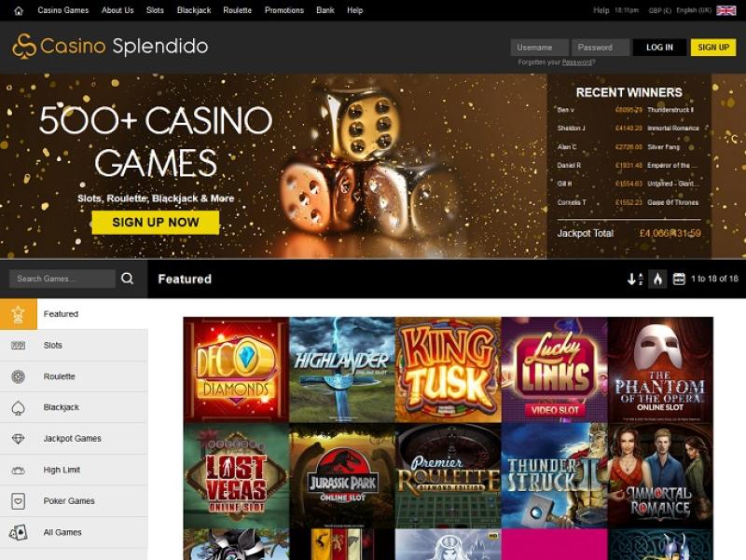This screenshot has width=746, height=560.
Task: Choose the Jackpot Games diamond icon
Action: pyautogui.click(x=18, y=439)
